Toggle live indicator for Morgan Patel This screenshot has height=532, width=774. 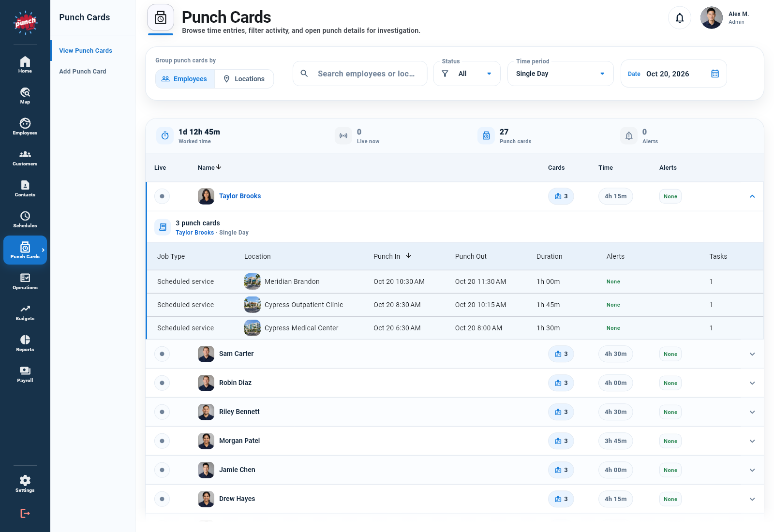(162, 441)
